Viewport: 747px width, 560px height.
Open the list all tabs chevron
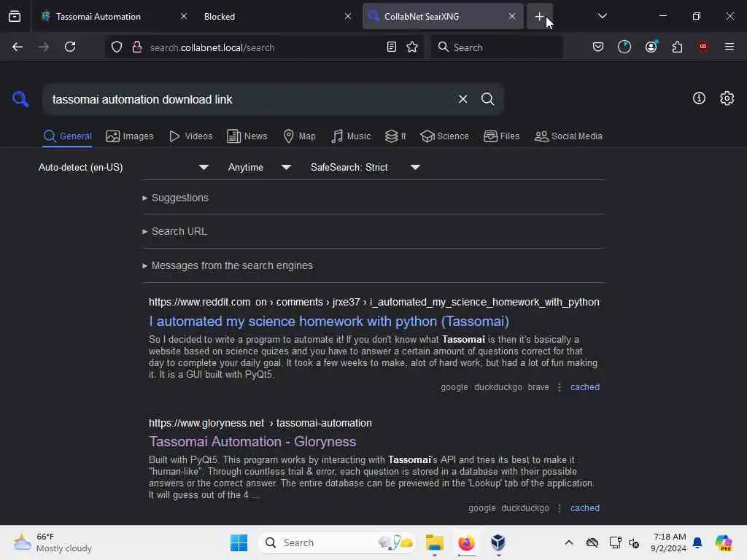click(603, 16)
